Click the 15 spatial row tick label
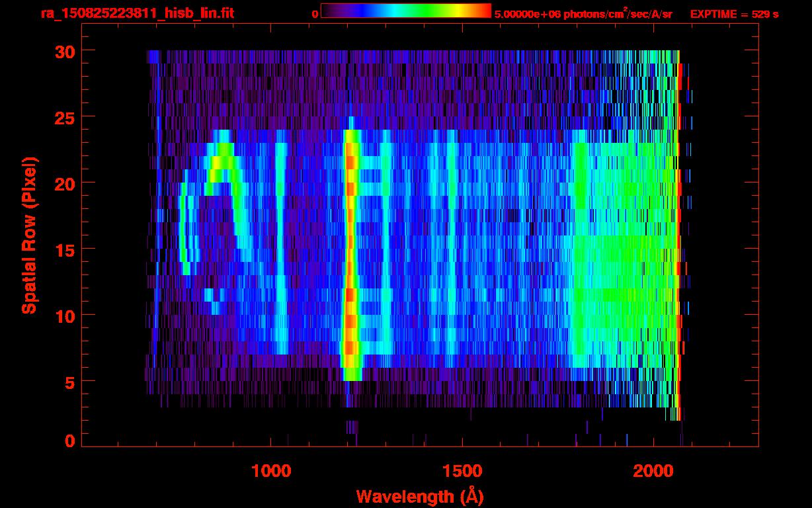Screen dimensions: 812x508 (x=64, y=249)
